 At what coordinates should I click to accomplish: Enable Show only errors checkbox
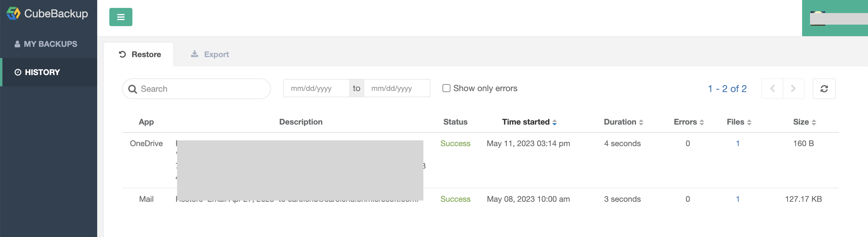446,88
